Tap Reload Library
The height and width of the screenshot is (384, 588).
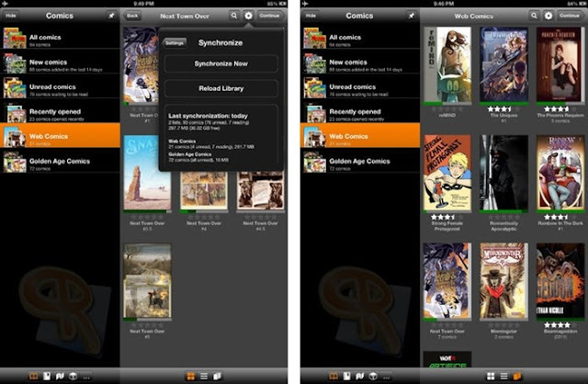tap(221, 88)
